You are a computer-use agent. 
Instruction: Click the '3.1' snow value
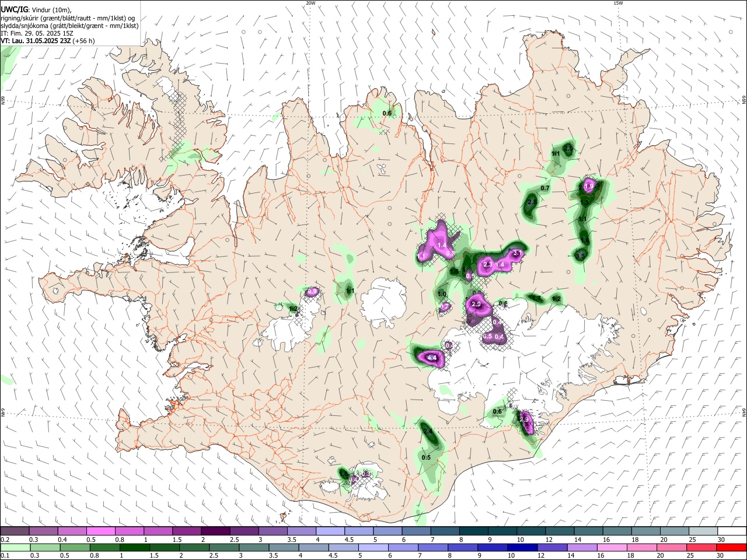pyautogui.click(x=516, y=253)
